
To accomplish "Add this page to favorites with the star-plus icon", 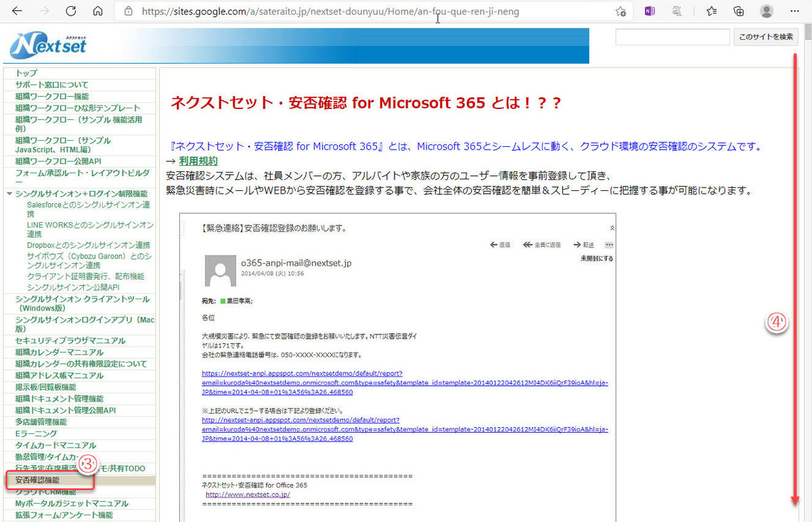I will click(621, 12).
